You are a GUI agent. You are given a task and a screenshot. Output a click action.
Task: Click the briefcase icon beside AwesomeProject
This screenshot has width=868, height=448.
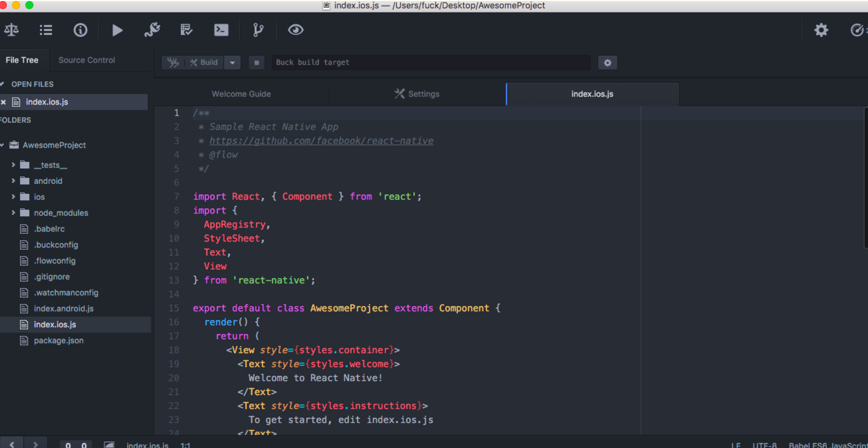point(14,145)
